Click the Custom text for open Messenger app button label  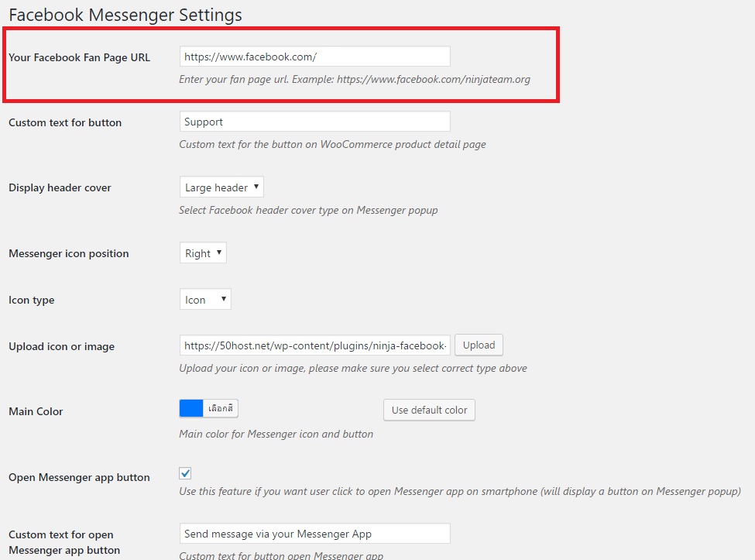(x=64, y=542)
